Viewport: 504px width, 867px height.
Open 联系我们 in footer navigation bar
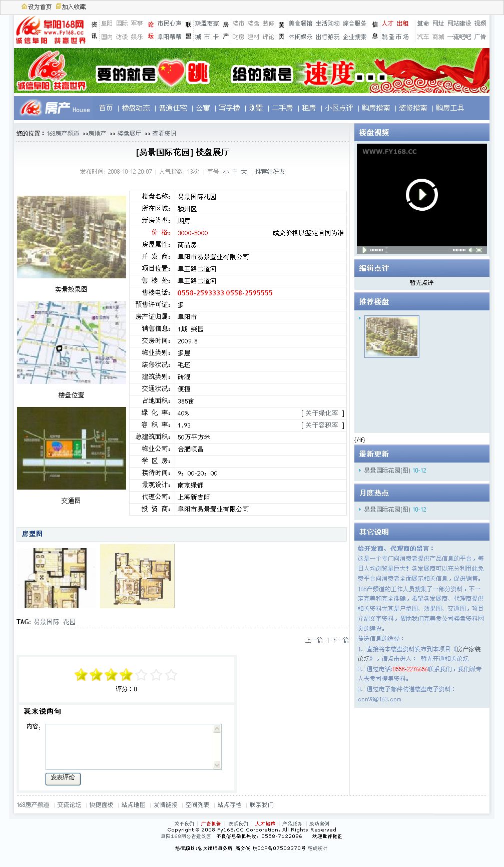[262, 805]
